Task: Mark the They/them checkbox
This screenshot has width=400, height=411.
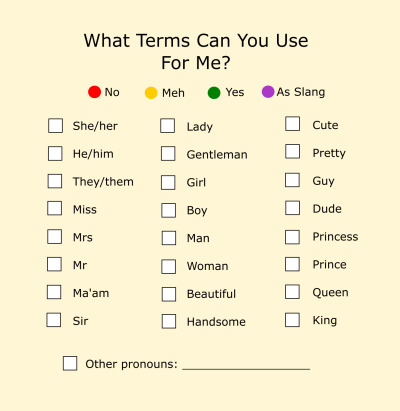Action: 55,181
